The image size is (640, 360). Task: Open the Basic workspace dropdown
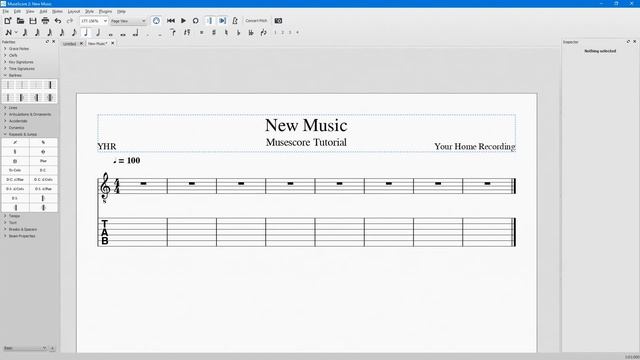[25, 348]
